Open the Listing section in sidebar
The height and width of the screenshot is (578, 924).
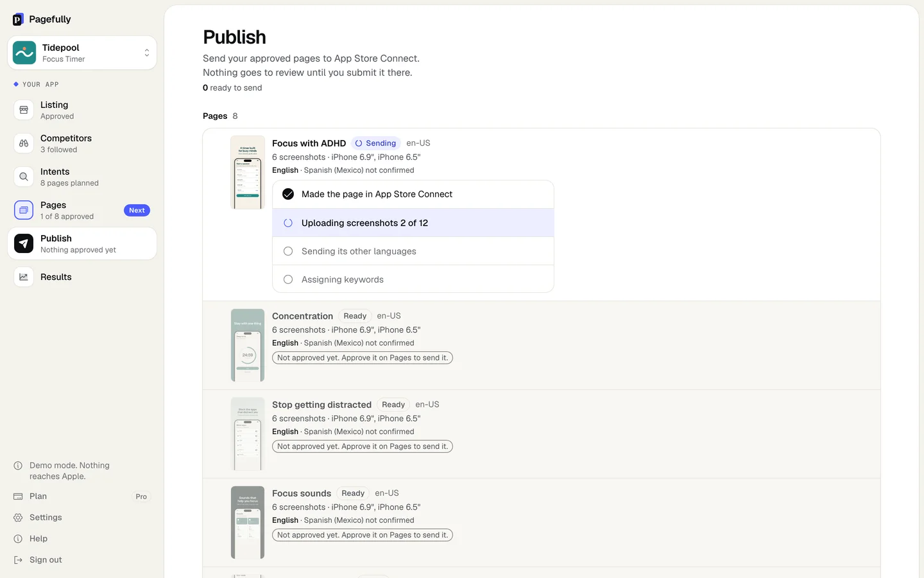(82, 110)
